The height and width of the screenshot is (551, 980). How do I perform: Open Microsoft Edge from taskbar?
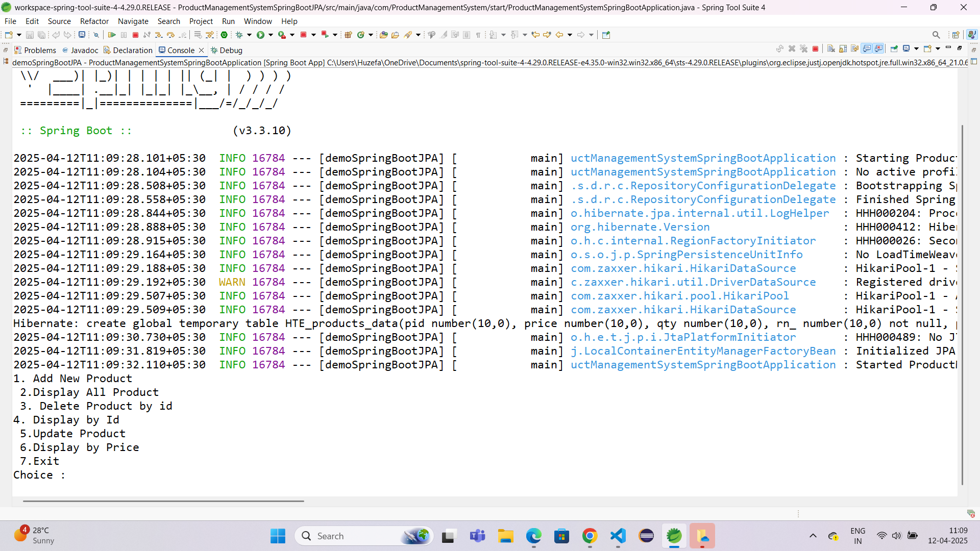coord(534,536)
